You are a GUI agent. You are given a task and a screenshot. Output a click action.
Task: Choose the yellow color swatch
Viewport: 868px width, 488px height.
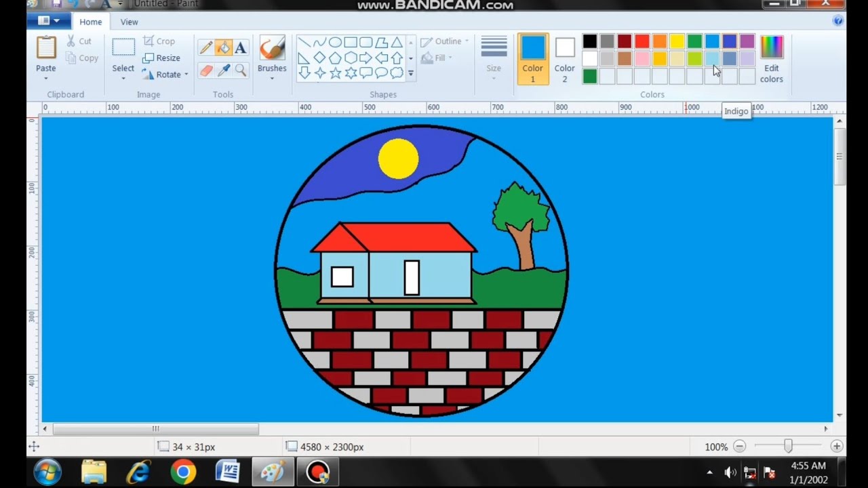[677, 41]
